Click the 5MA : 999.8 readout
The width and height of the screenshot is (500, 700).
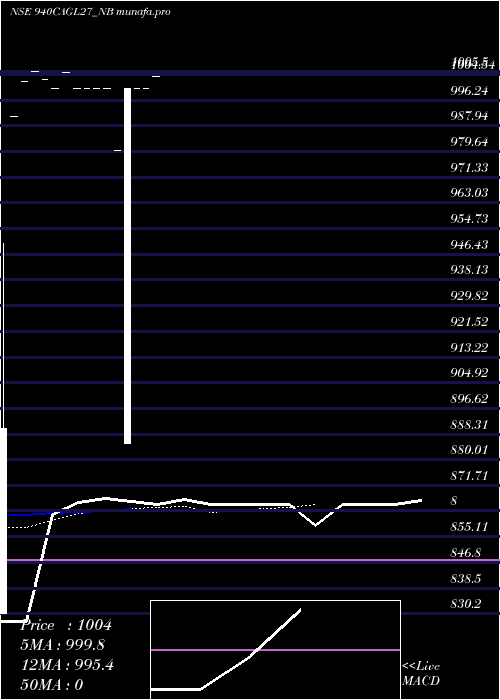click(63, 645)
